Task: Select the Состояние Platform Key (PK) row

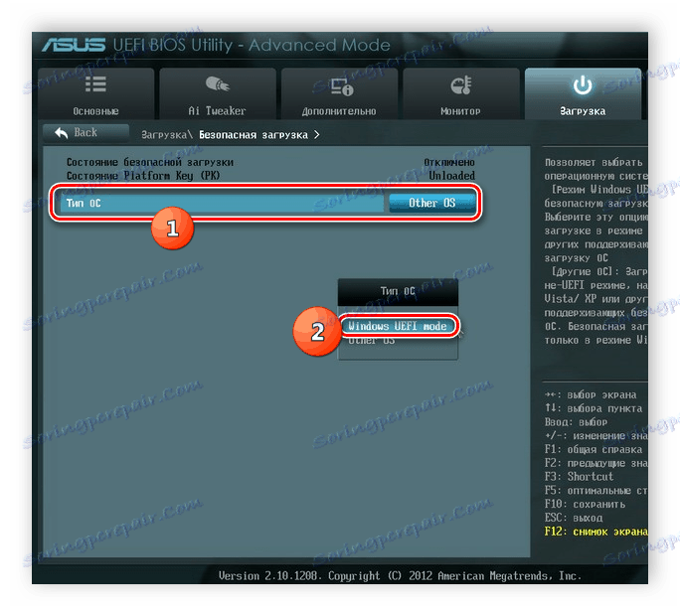Action: point(270,176)
